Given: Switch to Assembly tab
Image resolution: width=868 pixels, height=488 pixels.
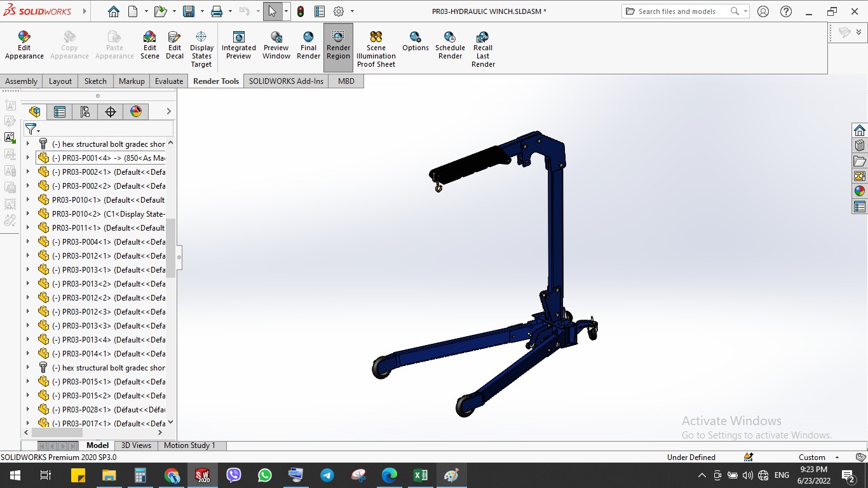Looking at the screenshot, I should [22, 81].
